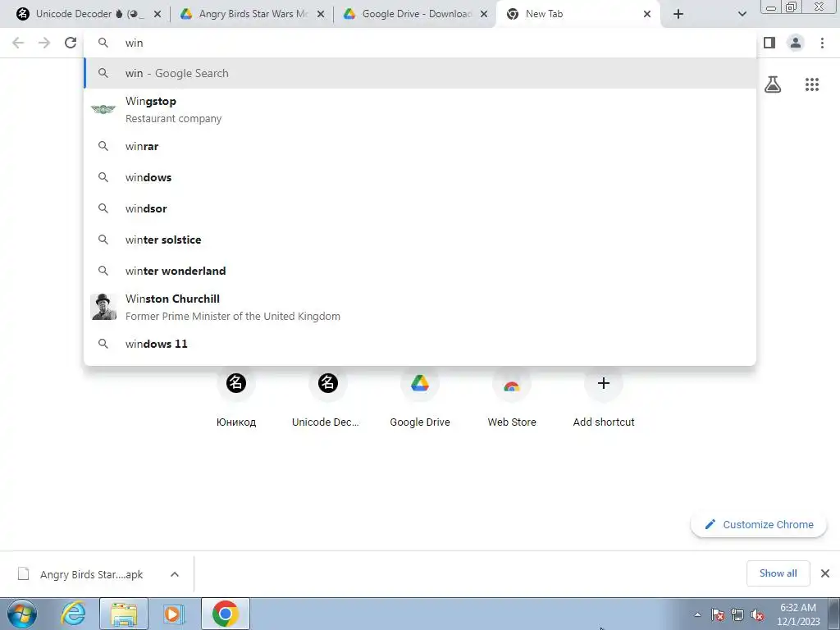Pick the 'winter wonderland' suggestion
The image size is (840, 630).
click(x=420, y=271)
